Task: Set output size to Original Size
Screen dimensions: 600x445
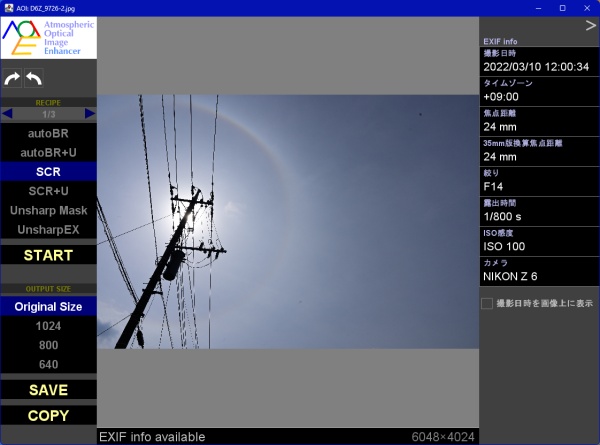Action: pyautogui.click(x=48, y=307)
